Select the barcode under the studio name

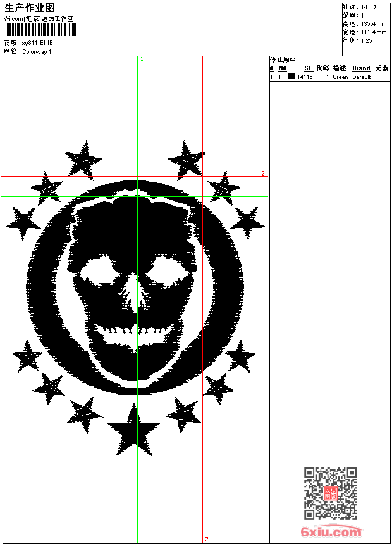click(x=40, y=30)
